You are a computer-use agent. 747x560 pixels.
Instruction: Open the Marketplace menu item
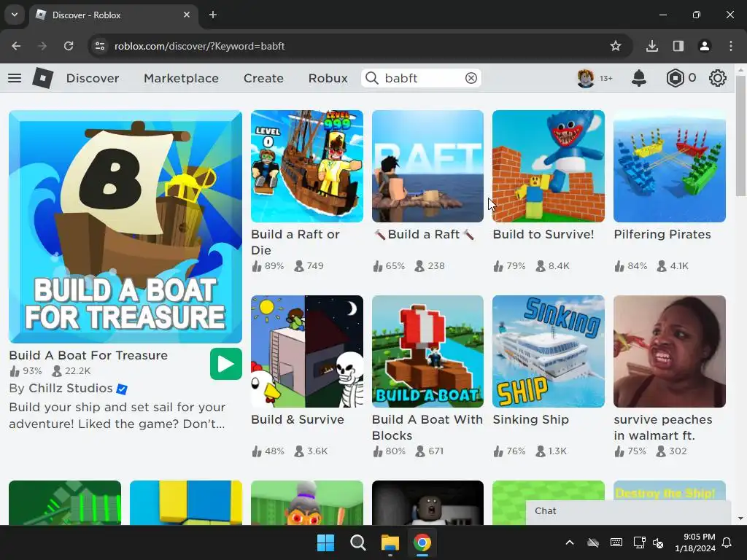pos(181,78)
